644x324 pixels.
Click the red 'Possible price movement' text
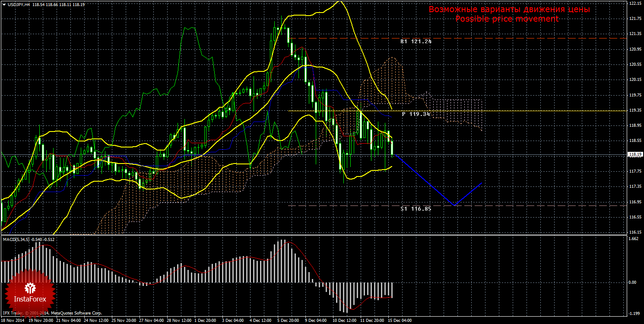coord(507,19)
